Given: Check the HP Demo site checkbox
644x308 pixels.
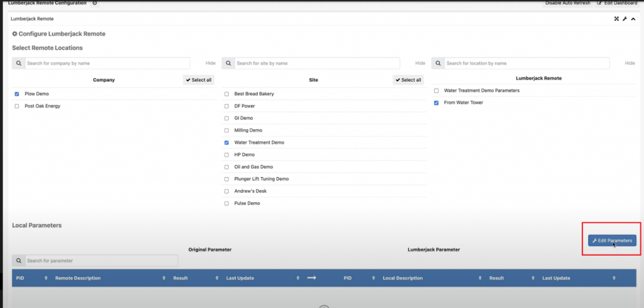Looking at the screenshot, I should coord(226,154).
